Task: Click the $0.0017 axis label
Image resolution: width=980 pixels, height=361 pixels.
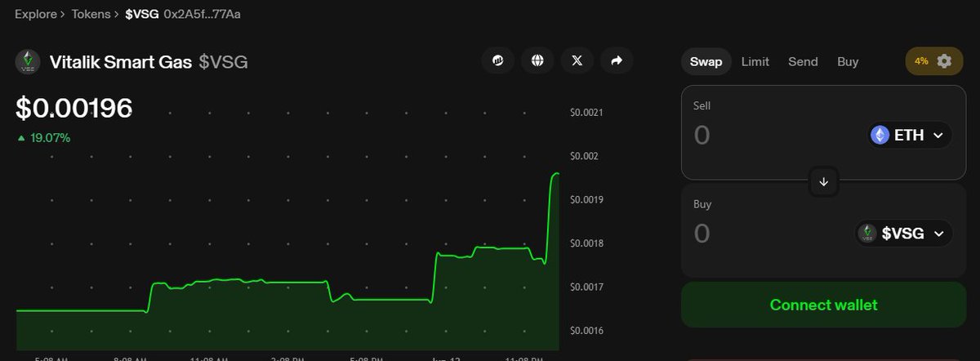Action: click(586, 287)
